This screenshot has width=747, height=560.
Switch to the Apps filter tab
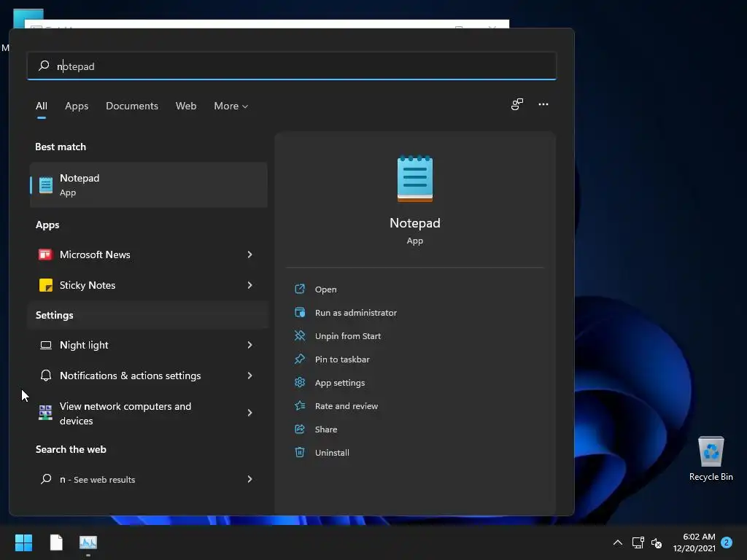pyautogui.click(x=77, y=106)
